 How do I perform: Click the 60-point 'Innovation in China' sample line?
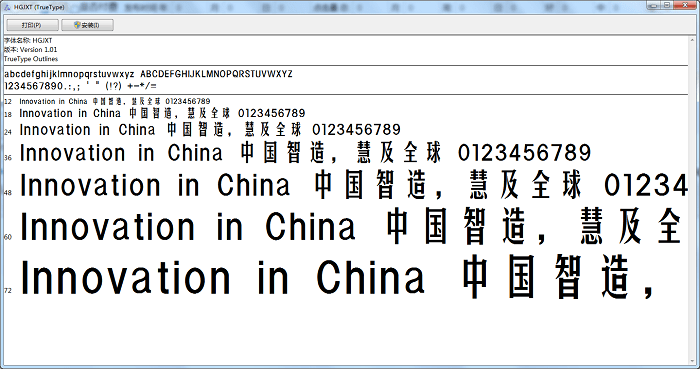351,227
